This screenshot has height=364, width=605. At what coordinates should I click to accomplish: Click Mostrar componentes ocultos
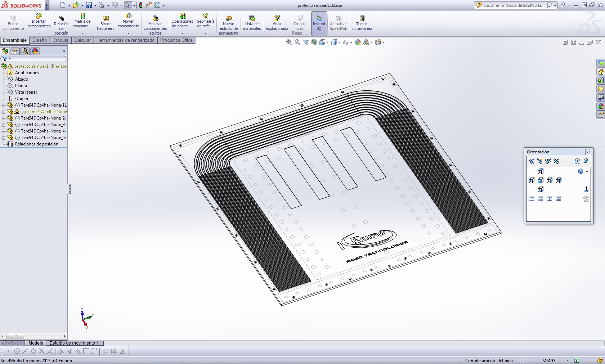pyautogui.click(x=155, y=25)
